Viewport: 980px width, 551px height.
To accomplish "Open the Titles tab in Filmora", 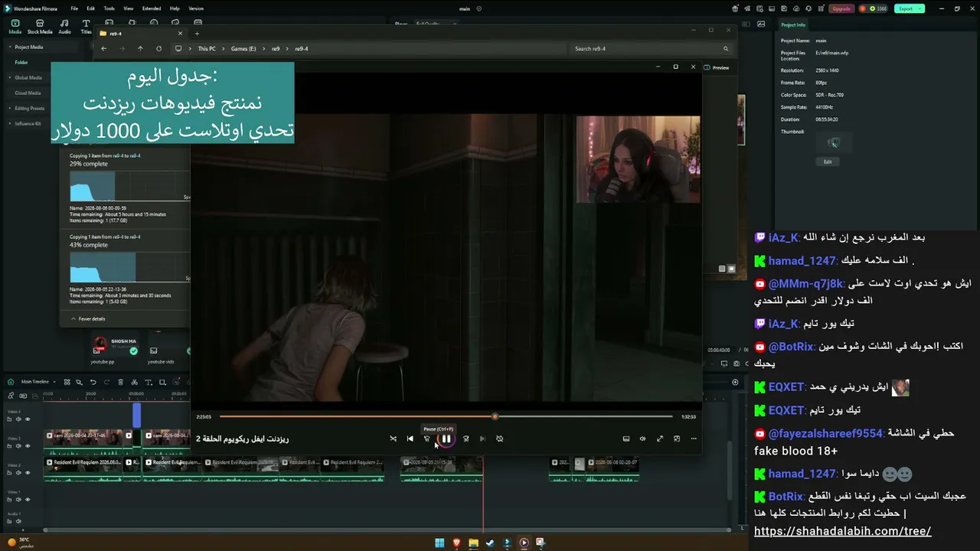I will pyautogui.click(x=86, y=28).
